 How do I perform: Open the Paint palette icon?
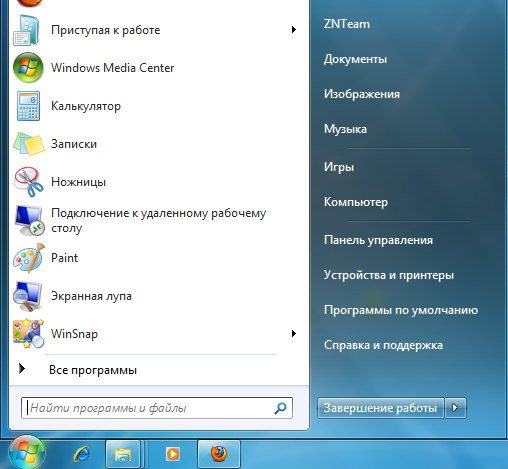click(29, 258)
